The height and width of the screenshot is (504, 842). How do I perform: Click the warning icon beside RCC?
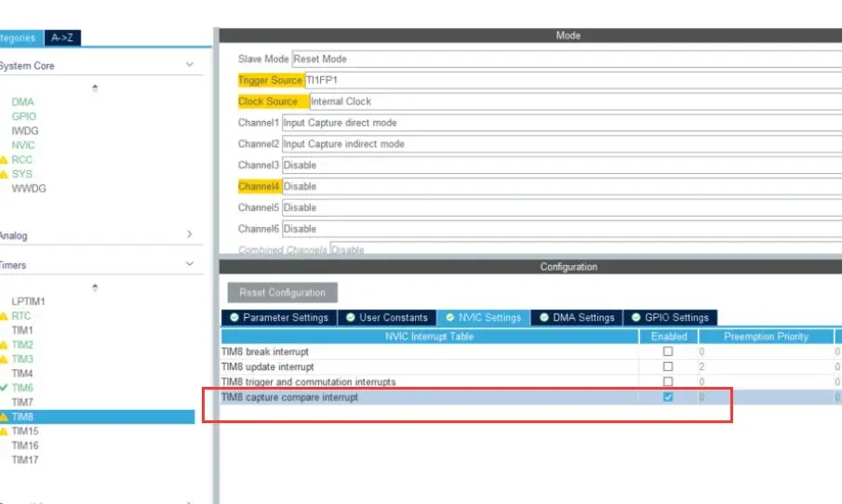pos(4,160)
